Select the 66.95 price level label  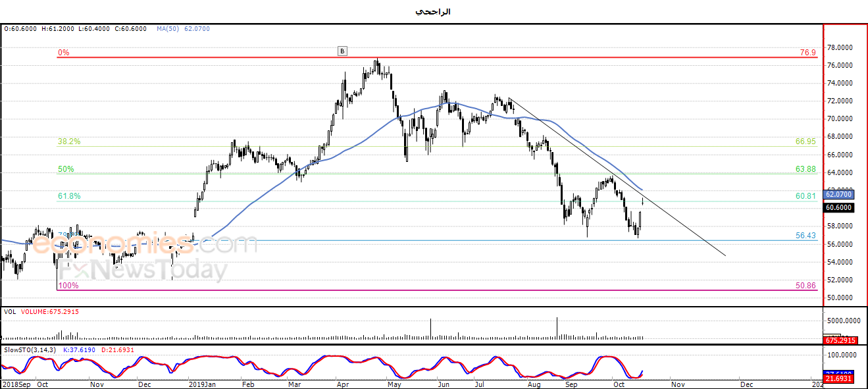tap(805, 142)
